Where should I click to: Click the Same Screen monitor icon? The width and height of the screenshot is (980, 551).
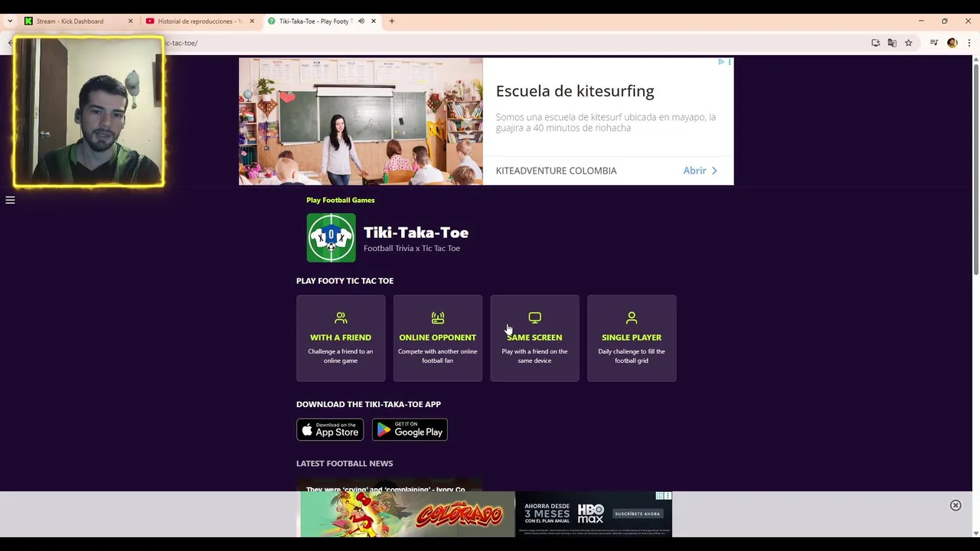[534, 318]
